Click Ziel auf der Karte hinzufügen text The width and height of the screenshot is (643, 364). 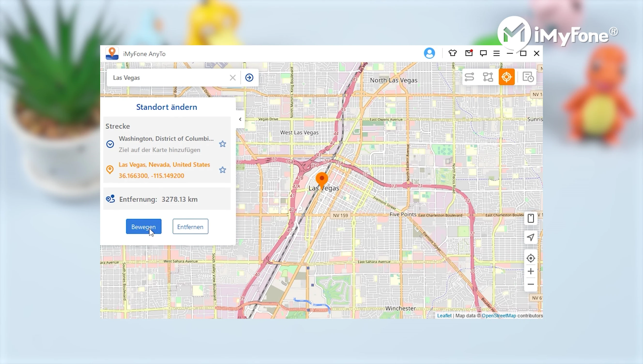point(160,150)
